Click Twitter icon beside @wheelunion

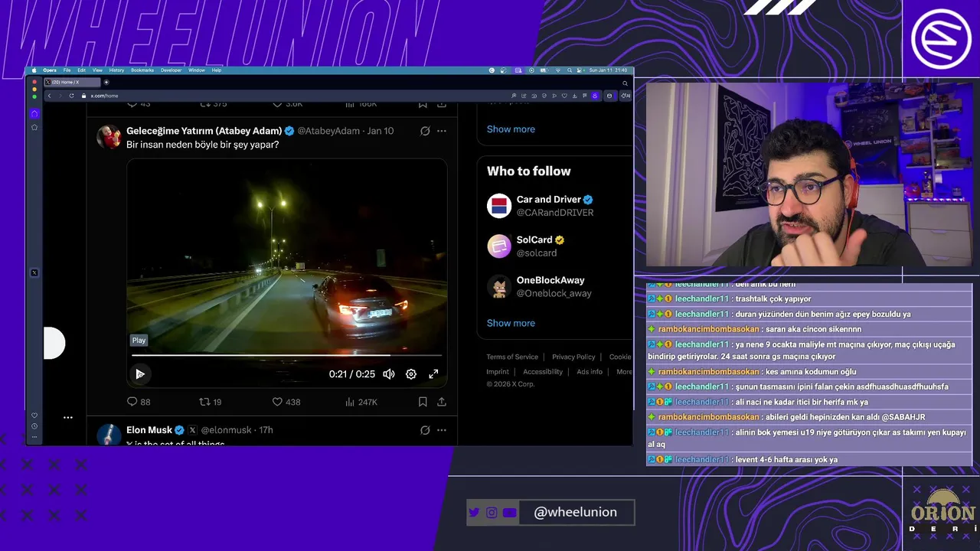point(474,513)
